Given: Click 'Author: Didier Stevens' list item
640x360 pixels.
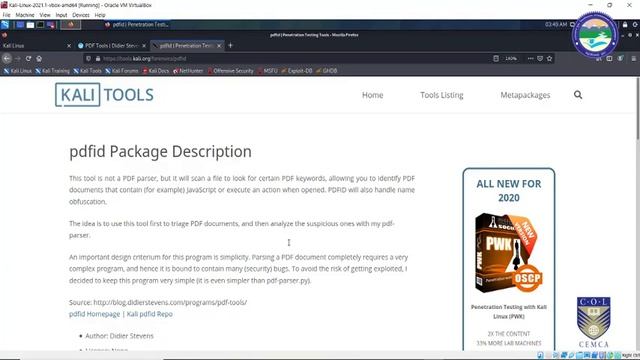Looking at the screenshot, I should click(119, 336).
